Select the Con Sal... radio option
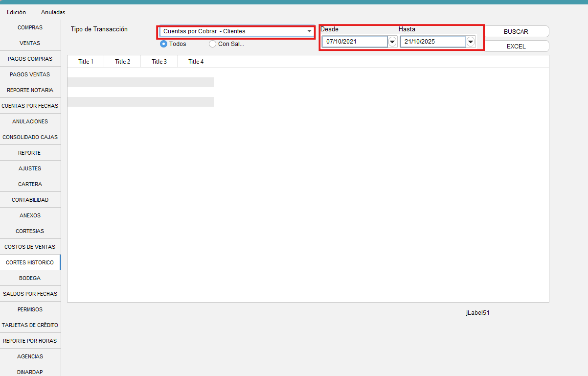The height and width of the screenshot is (376, 588). [212, 44]
